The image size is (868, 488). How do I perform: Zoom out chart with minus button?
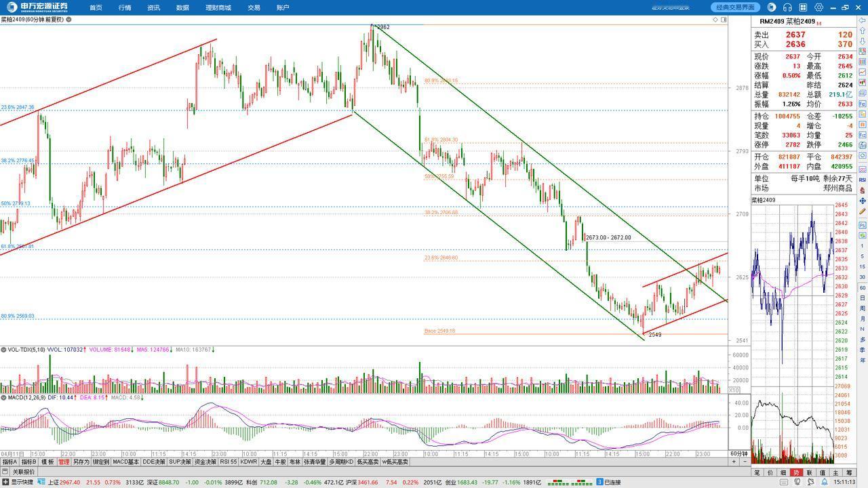click(744, 462)
